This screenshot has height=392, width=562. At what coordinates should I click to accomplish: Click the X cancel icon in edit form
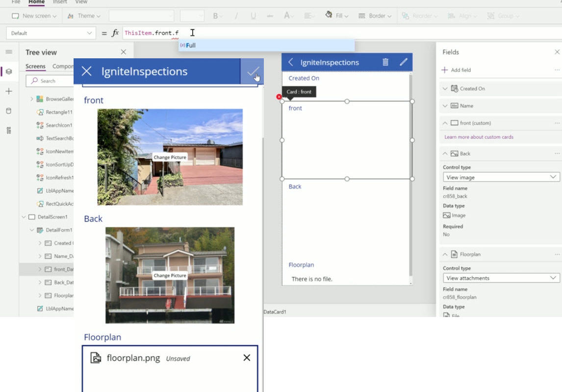pos(86,71)
